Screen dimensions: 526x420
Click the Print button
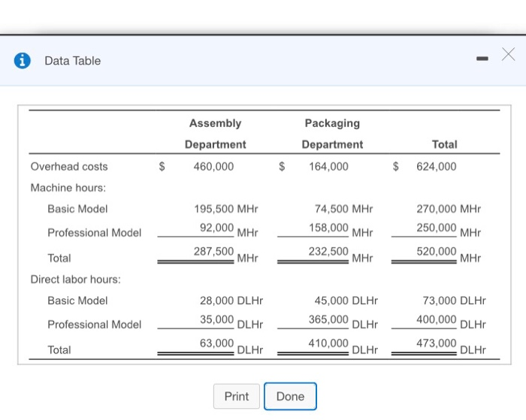[237, 396]
